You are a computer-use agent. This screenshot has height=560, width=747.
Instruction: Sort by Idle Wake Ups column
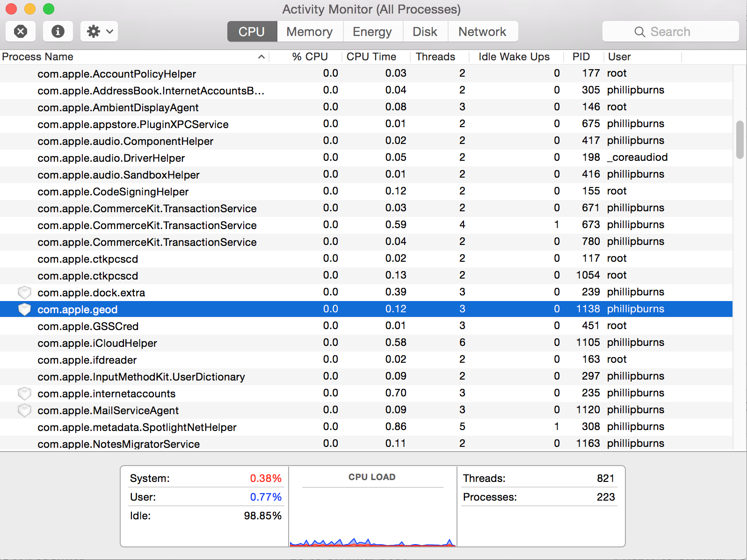pos(516,57)
